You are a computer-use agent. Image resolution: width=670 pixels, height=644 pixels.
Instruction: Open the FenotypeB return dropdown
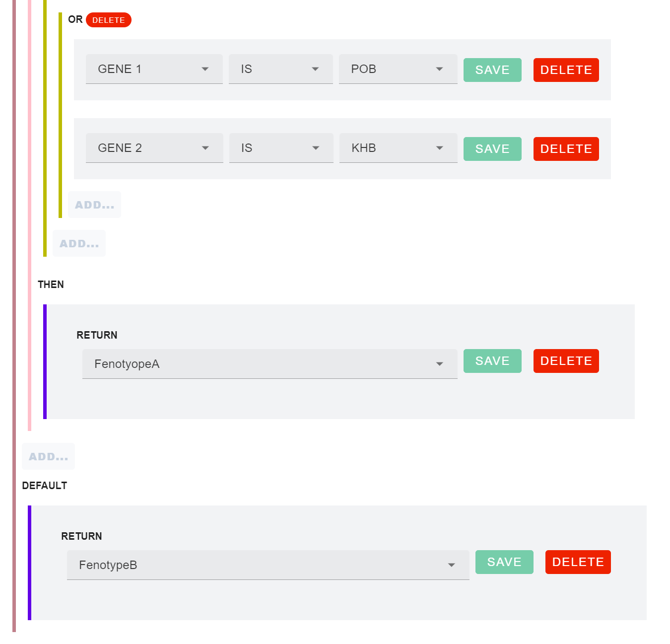(268, 565)
